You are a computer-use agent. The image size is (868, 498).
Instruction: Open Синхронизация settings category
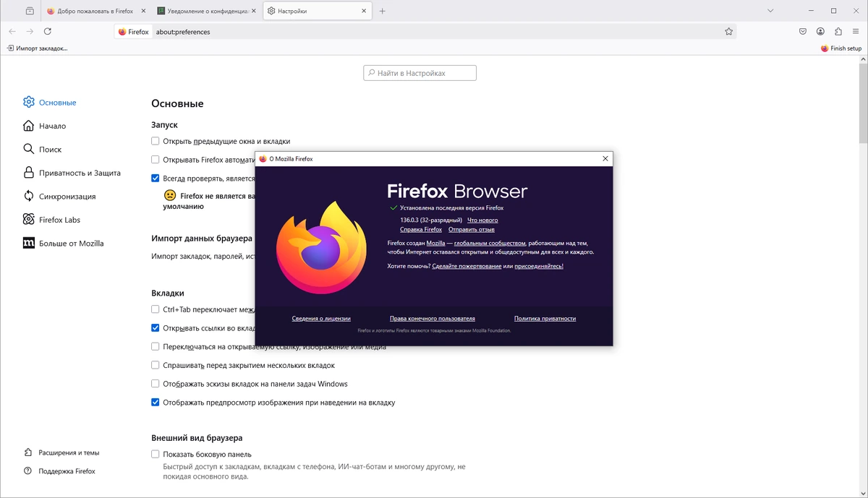click(x=60, y=197)
